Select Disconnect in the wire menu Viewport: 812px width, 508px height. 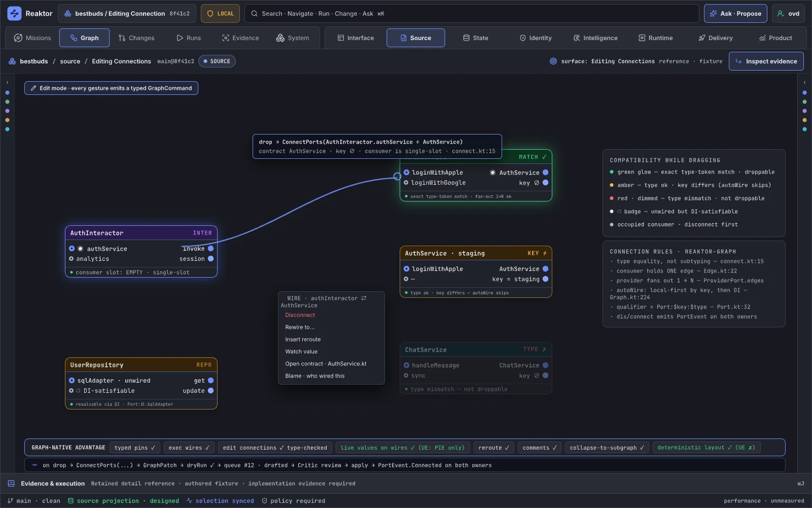click(x=300, y=315)
